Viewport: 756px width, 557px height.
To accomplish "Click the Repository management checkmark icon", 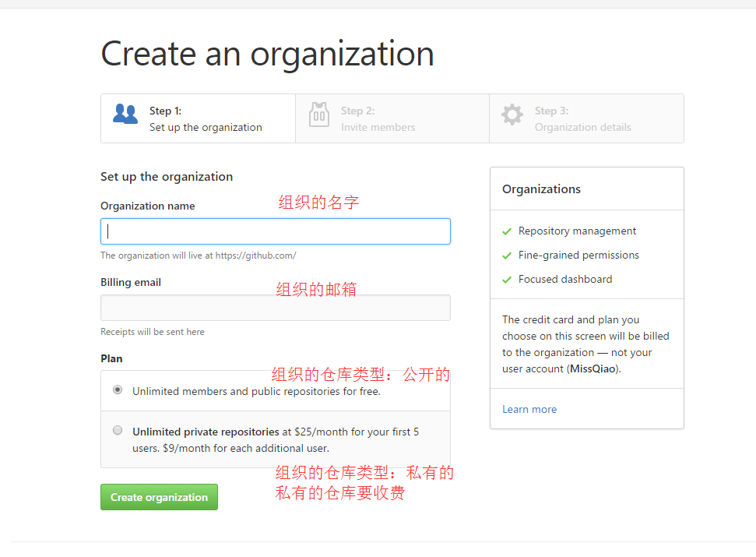I will click(507, 231).
